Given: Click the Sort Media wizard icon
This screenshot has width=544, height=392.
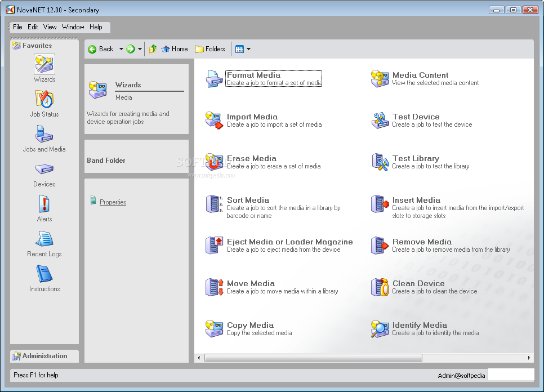Looking at the screenshot, I should tap(214, 204).
